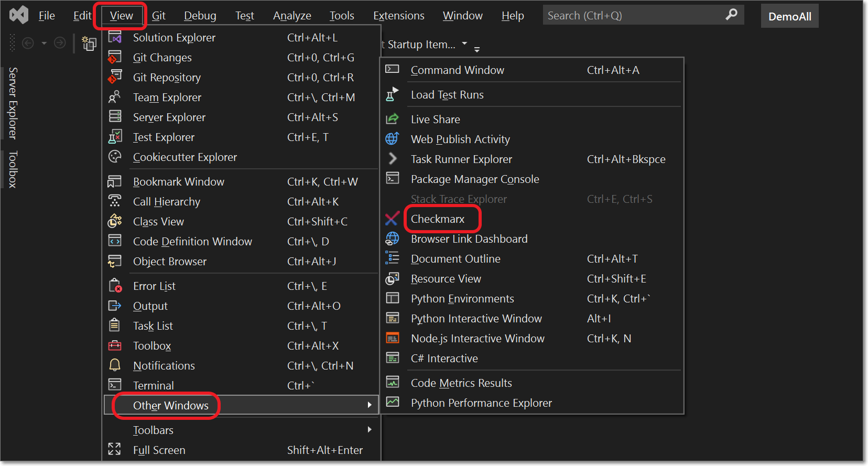Screen dimensions: 868x466
Task: Open the Tools menu
Action: (x=342, y=16)
